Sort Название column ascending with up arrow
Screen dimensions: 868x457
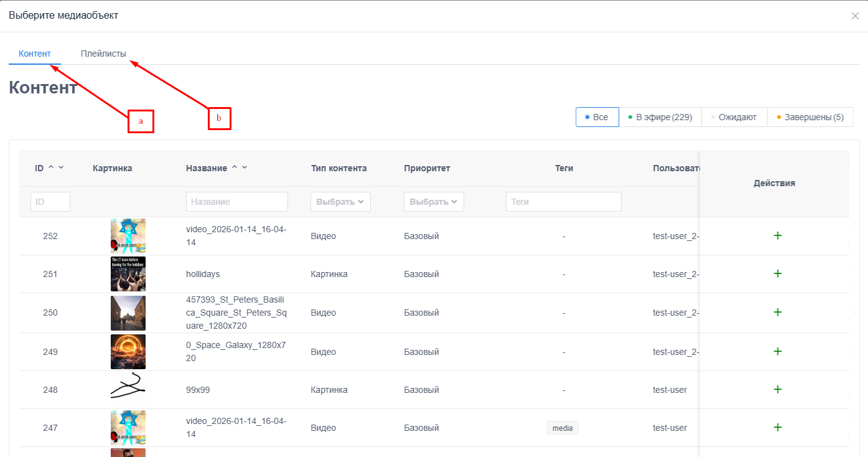pyautogui.click(x=235, y=167)
